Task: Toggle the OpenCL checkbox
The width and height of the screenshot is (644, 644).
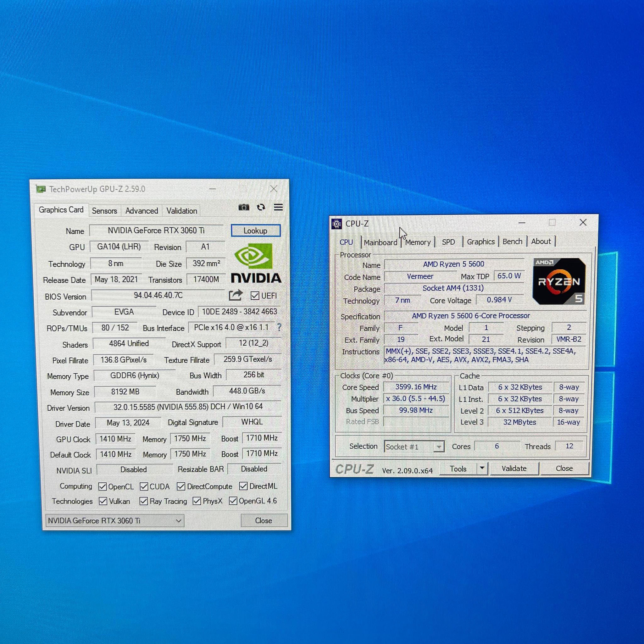Action: pyautogui.click(x=103, y=487)
